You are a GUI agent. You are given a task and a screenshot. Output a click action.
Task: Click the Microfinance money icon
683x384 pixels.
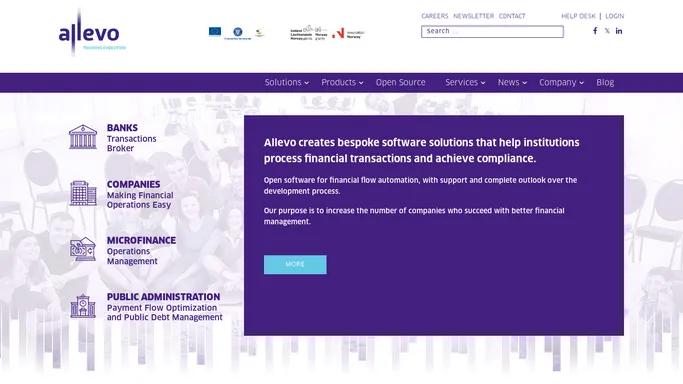pos(83,249)
